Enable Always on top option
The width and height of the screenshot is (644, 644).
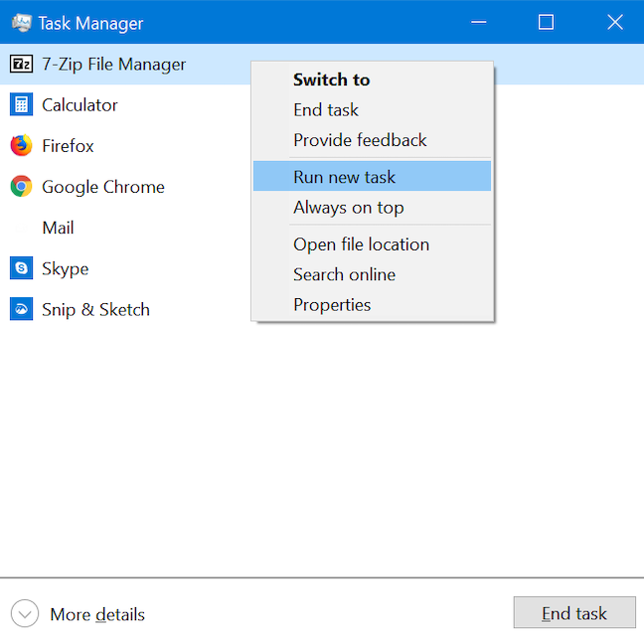coord(372,208)
